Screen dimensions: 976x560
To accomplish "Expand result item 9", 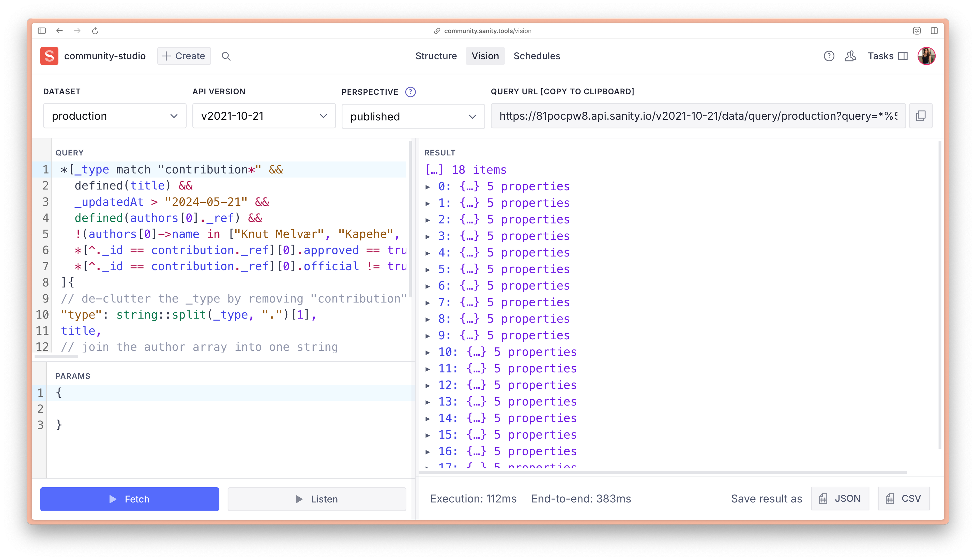I will (428, 336).
